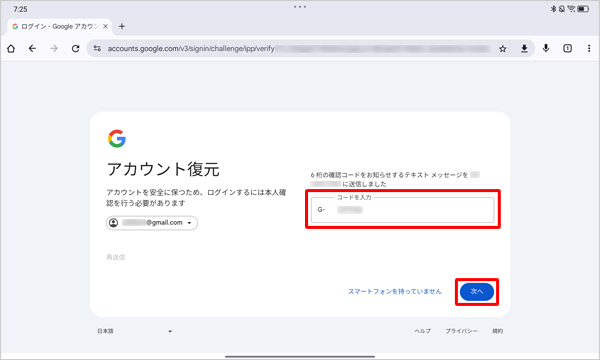Click the 再送信 resend link
The height and width of the screenshot is (360, 600).
116,257
